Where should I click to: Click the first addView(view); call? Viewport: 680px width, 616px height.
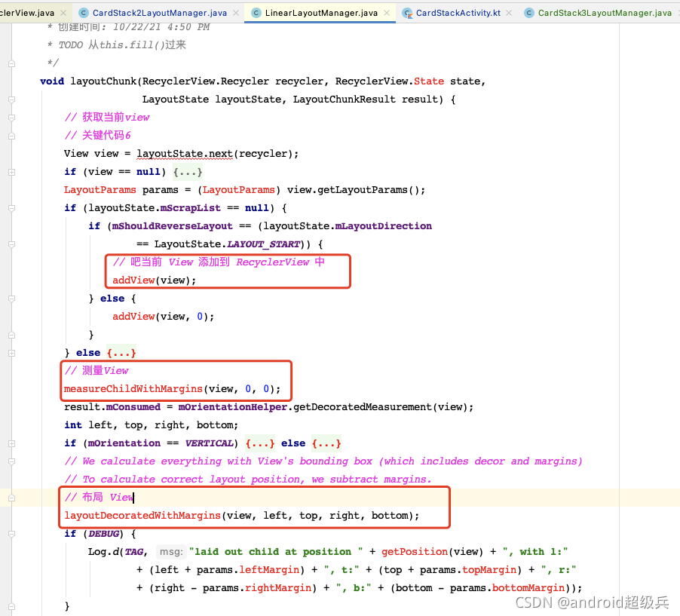pyautogui.click(x=154, y=280)
